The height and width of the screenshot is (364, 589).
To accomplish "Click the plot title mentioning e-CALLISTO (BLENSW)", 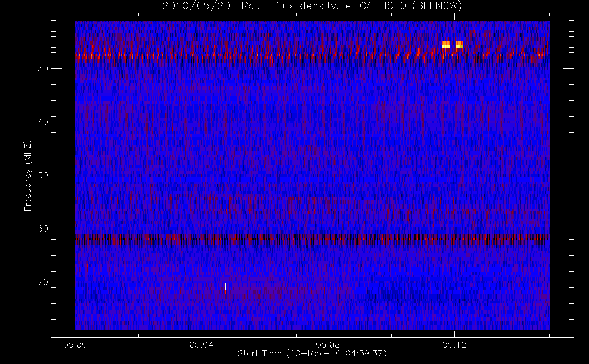I will 312,6.
